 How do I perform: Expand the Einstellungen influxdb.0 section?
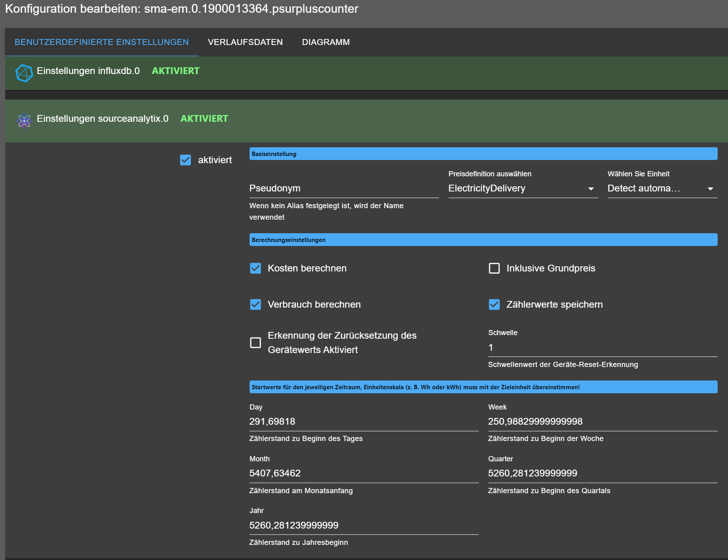coord(367,73)
